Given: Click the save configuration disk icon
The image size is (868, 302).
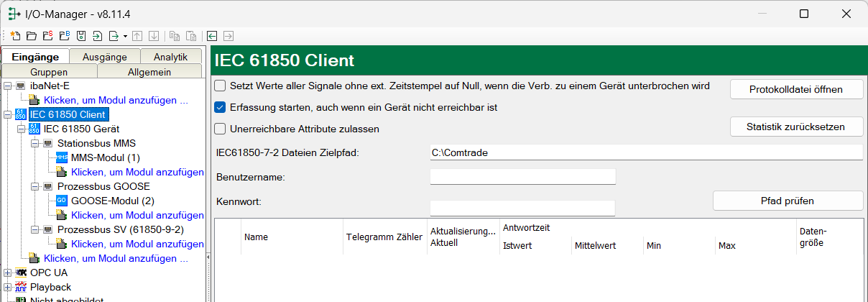Looking at the screenshot, I should [x=81, y=35].
